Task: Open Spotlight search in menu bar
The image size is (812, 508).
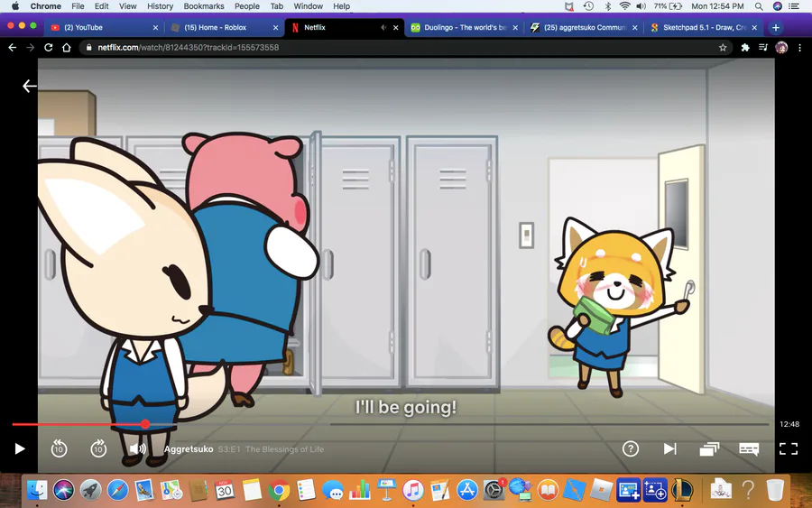Action: pyautogui.click(x=758, y=6)
